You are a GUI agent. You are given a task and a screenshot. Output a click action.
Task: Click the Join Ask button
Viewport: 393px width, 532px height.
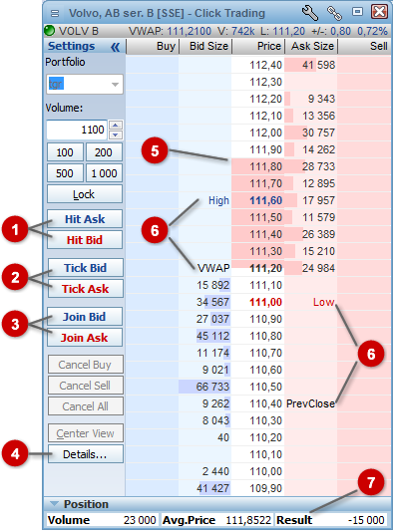tap(85, 338)
